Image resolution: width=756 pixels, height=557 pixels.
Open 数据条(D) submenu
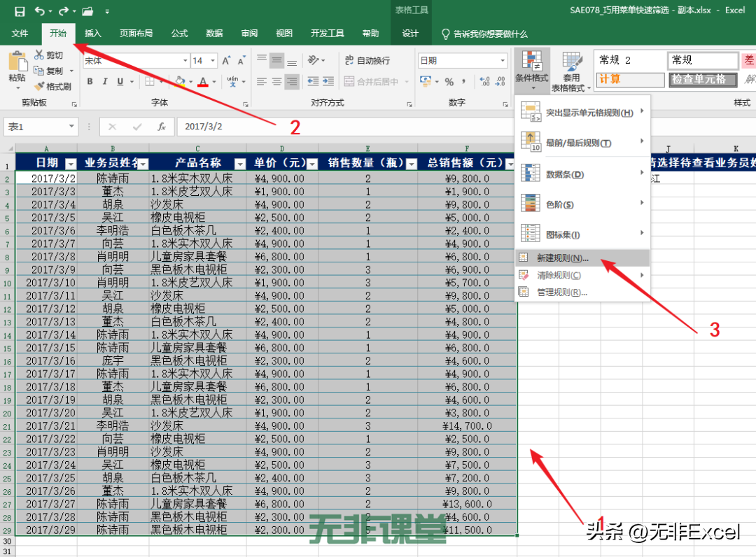[582, 174]
